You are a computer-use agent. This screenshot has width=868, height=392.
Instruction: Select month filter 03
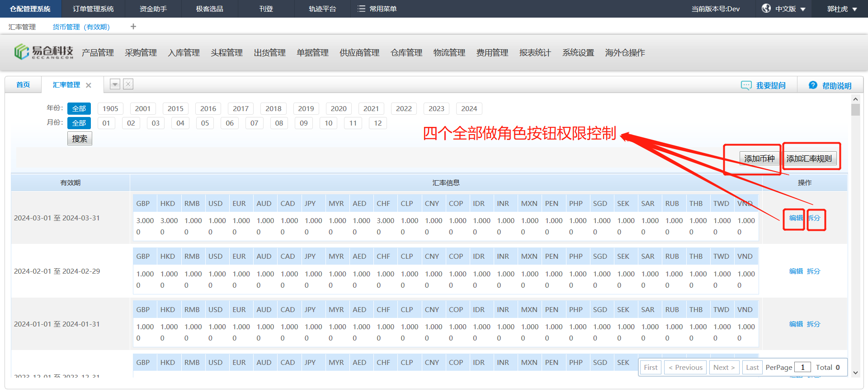156,123
